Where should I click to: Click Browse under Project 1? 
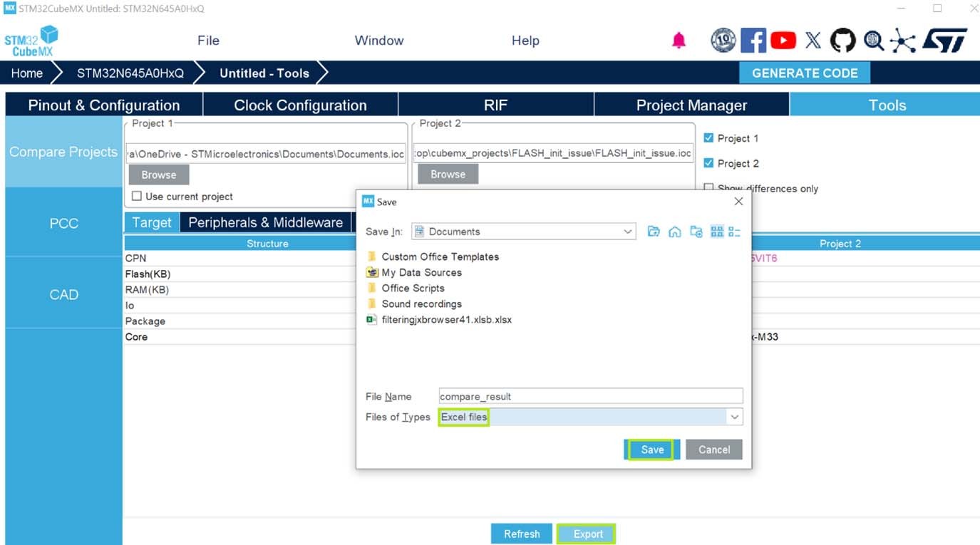[x=158, y=175]
